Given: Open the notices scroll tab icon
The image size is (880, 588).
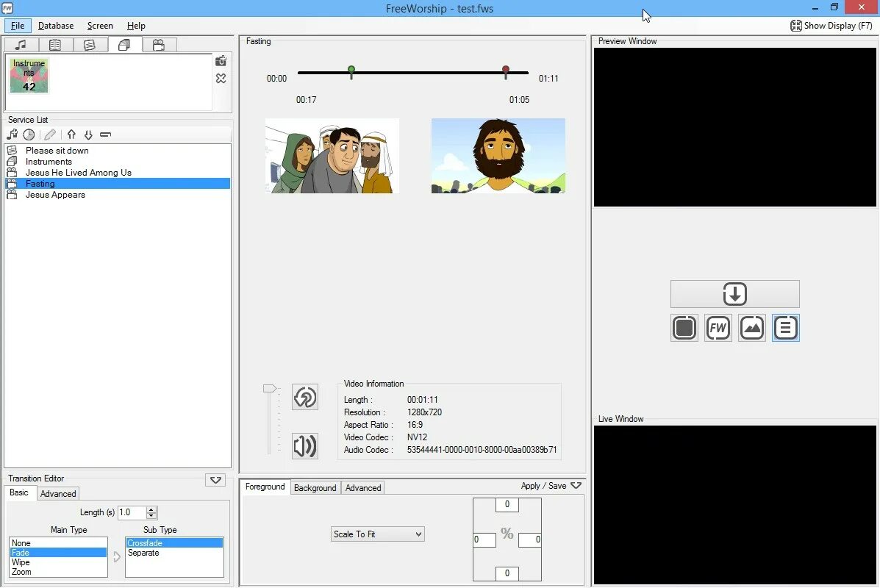Looking at the screenshot, I should [x=89, y=45].
